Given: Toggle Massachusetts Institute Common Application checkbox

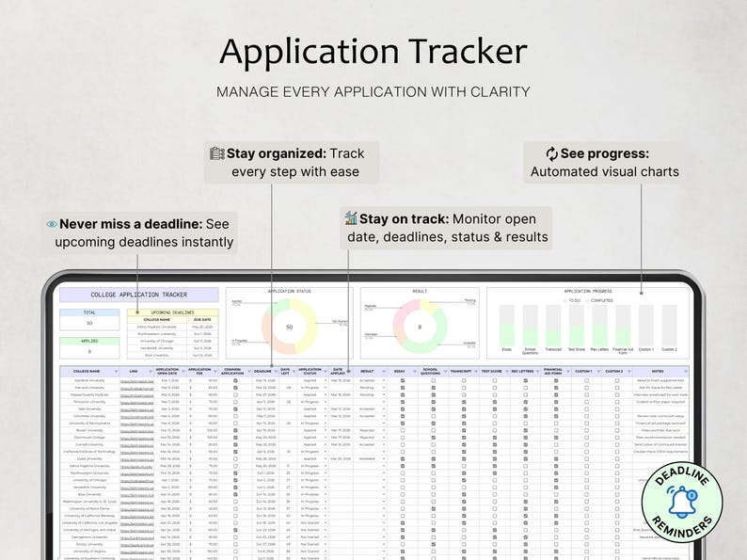Looking at the screenshot, I should coord(235,394).
